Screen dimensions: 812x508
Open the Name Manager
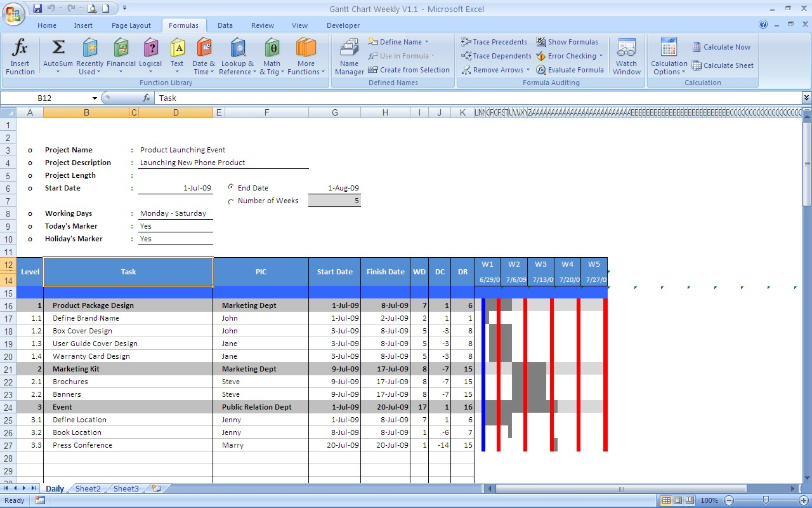point(349,56)
